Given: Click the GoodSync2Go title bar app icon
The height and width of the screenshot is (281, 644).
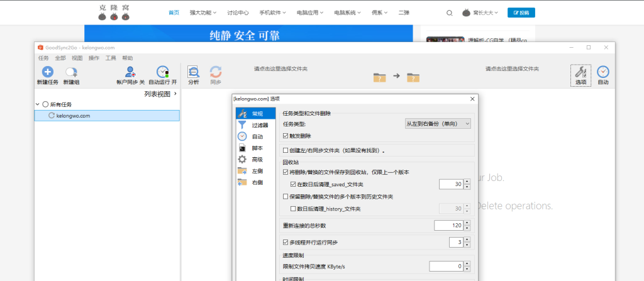Looking at the screenshot, I should (40, 47).
